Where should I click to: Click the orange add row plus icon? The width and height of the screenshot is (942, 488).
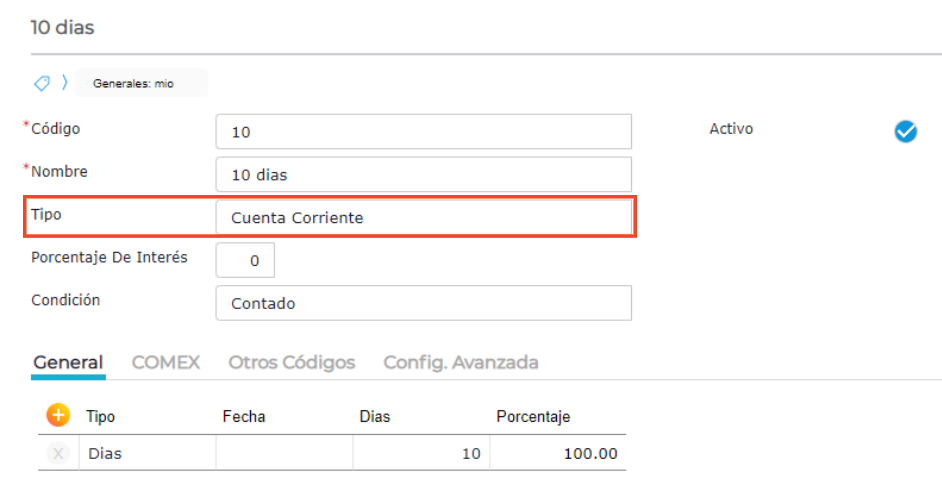(58, 415)
